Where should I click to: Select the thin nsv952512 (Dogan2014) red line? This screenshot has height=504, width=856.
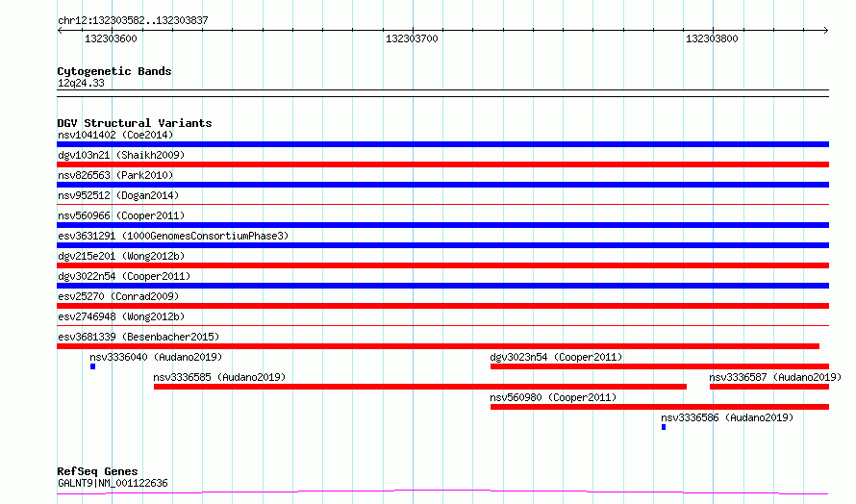point(442,205)
